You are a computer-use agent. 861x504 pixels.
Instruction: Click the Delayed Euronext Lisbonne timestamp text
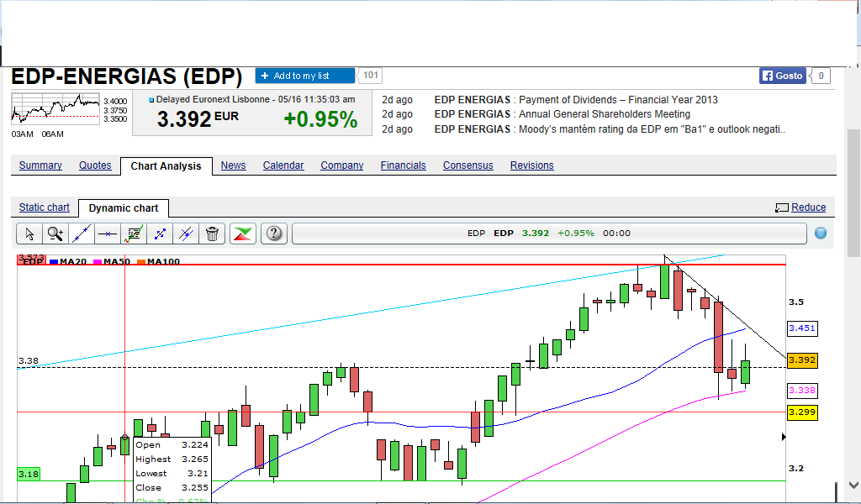[256, 99]
